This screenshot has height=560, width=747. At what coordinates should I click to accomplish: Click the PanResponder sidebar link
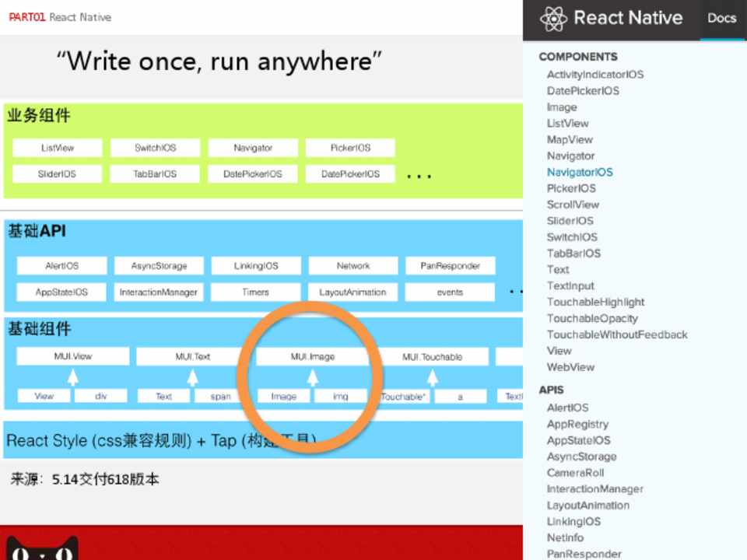(x=584, y=554)
